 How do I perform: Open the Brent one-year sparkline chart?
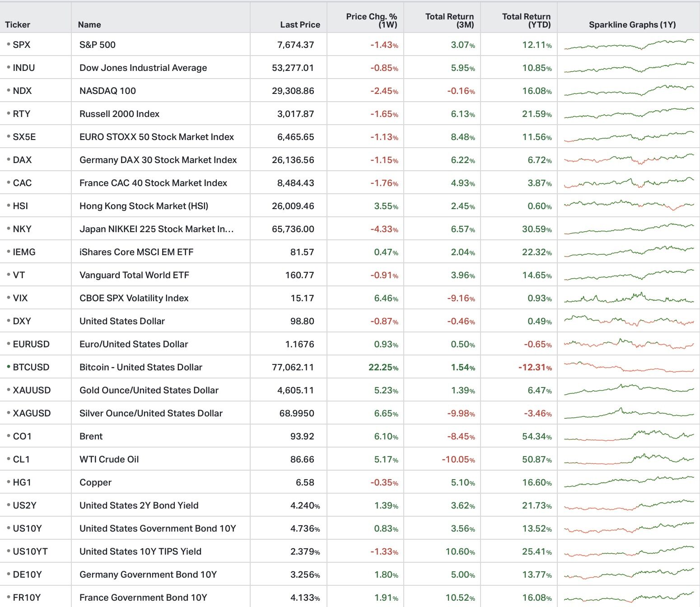click(629, 436)
